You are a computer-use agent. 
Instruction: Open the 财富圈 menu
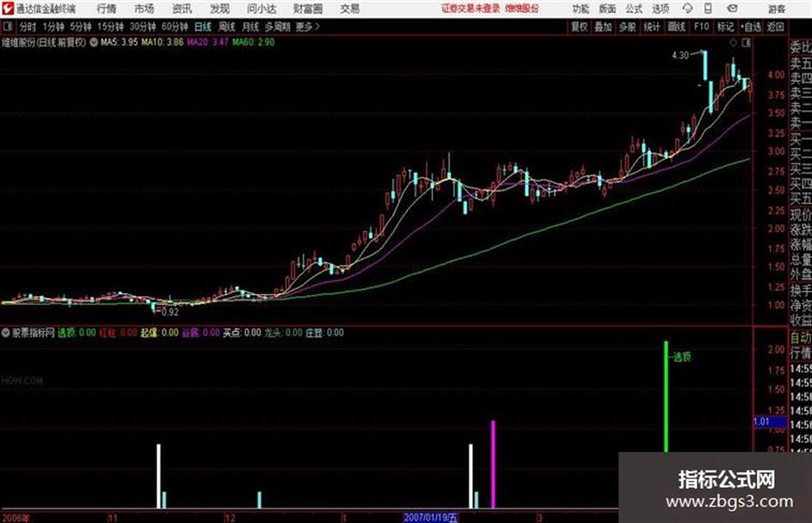click(308, 9)
